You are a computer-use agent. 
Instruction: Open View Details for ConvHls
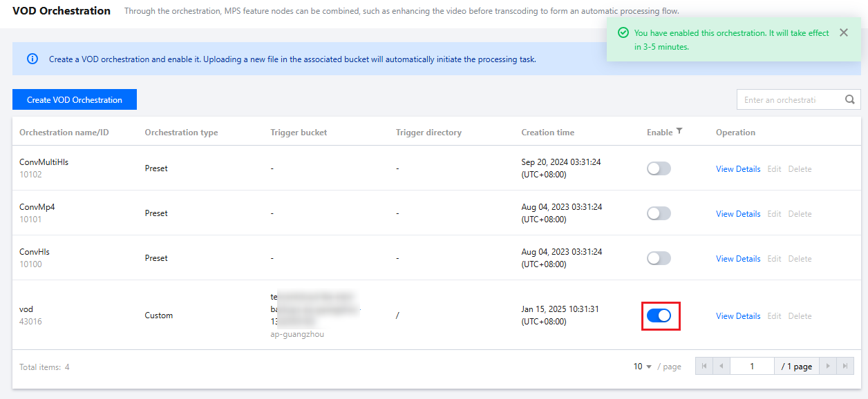(x=738, y=259)
